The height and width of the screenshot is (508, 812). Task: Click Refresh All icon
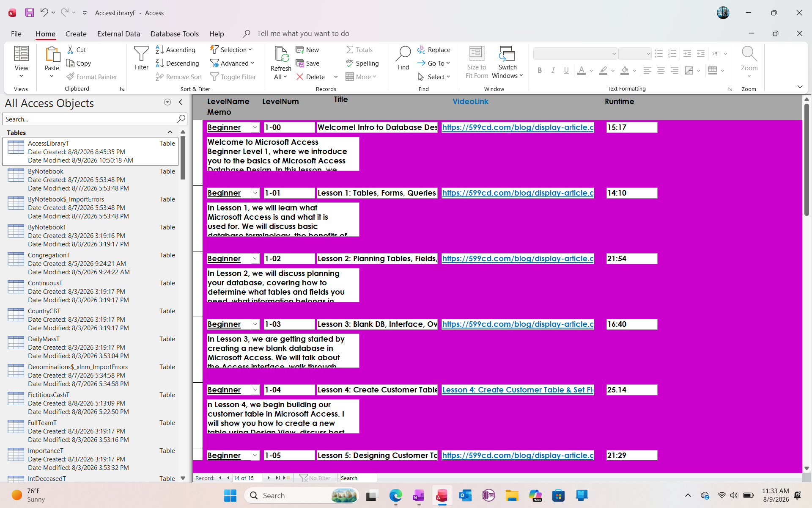pyautogui.click(x=281, y=54)
